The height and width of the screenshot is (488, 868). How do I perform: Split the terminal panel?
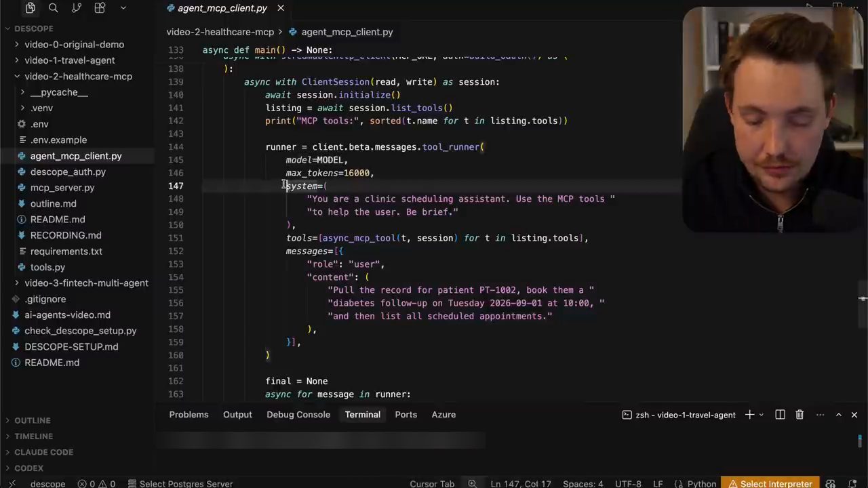point(780,415)
